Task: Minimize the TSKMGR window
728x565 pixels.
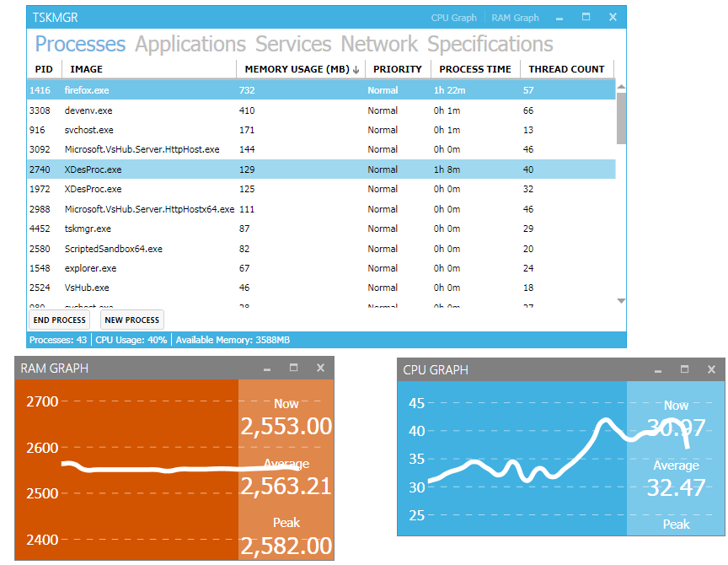Action: pos(559,18)
